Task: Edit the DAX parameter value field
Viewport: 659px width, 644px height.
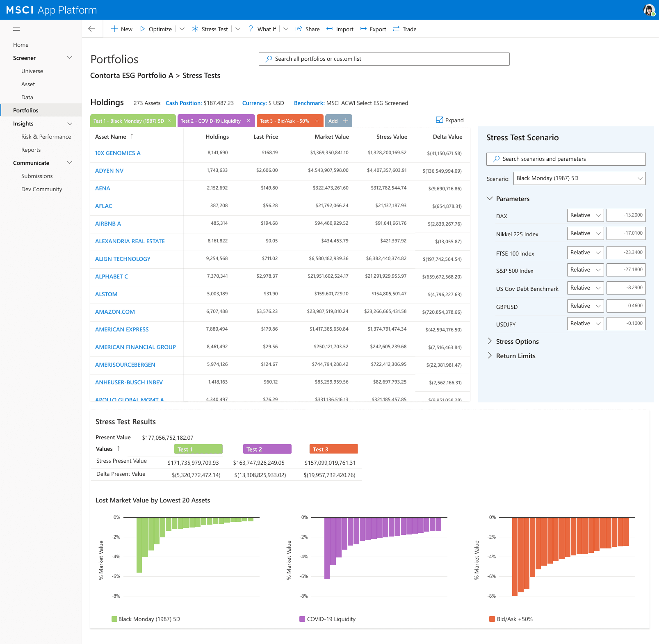Action: 626,215
